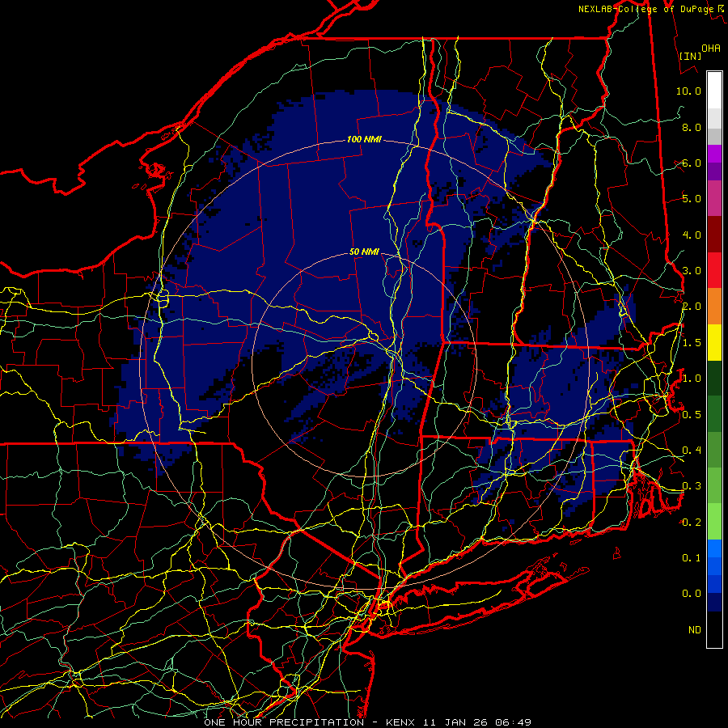
Task: Click the "50 NMI" range ring label
Action: 364,252
